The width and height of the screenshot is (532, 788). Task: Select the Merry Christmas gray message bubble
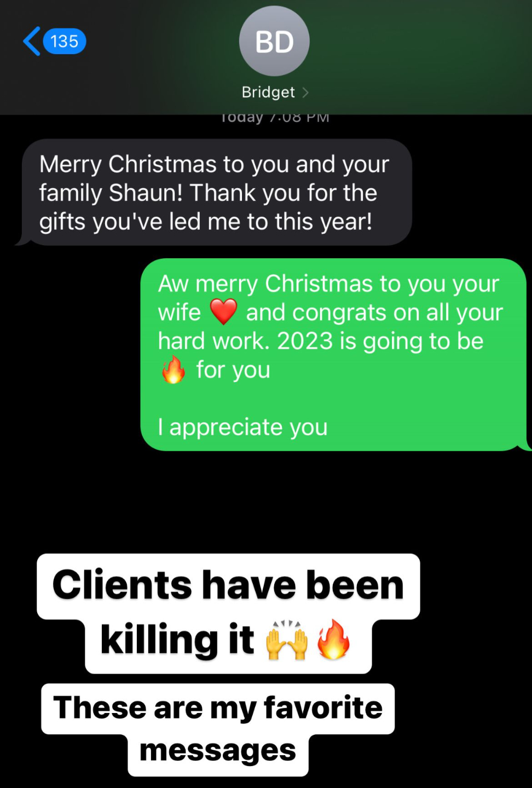pyautogui.click(x=216, y=192)
